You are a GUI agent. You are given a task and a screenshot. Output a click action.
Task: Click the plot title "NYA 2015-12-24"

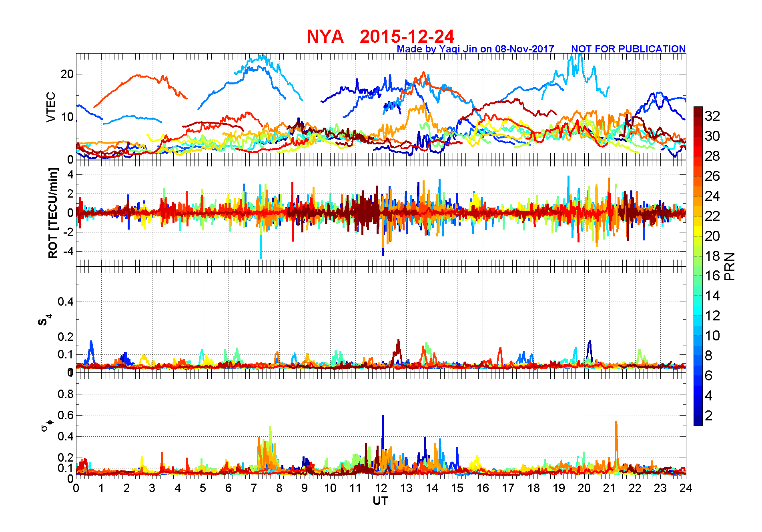tap(381, 37)
